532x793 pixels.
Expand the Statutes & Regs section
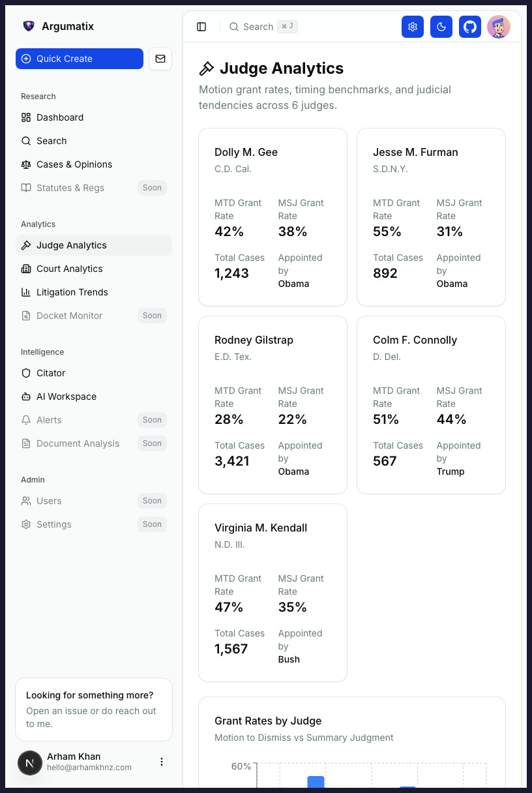pos(70,188)
